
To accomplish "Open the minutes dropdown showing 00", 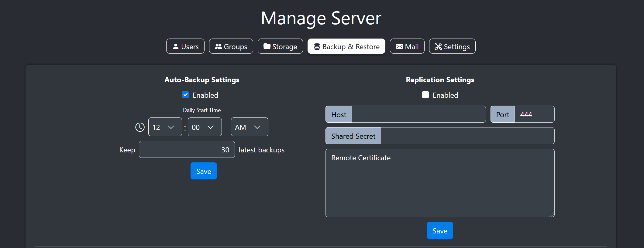I will pyautogui.click(x=205, y=127).
